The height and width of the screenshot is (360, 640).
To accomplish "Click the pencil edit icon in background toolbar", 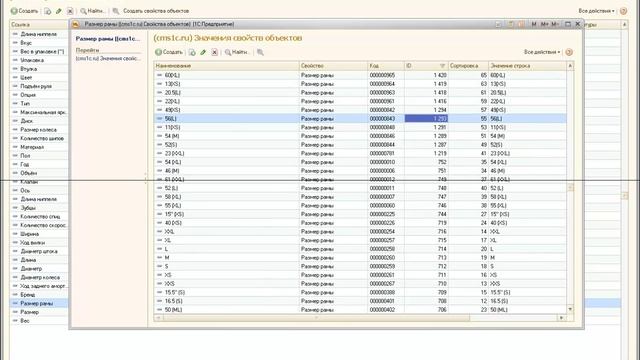I will 59,11.
